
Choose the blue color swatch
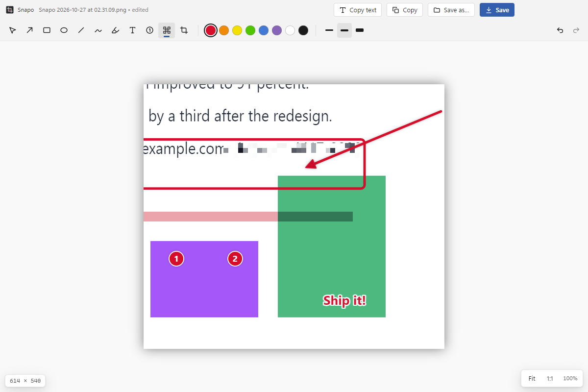point(264,30)
